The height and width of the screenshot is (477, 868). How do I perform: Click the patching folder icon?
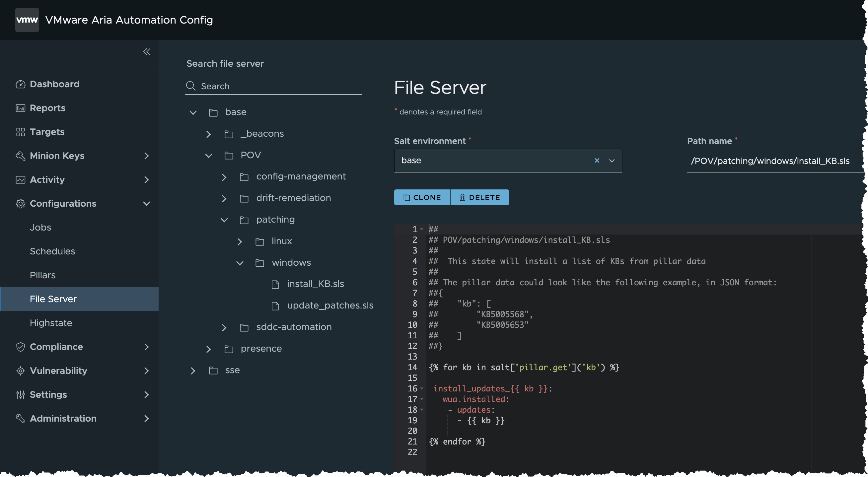(x=244, y=220)
